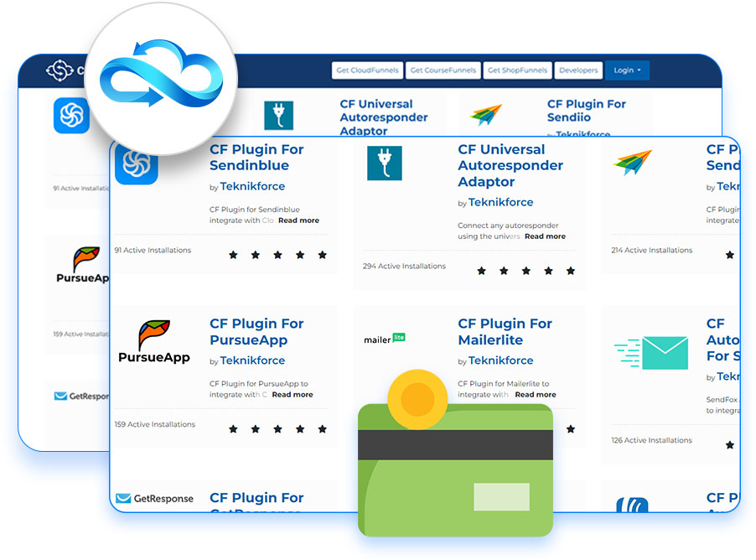The height and width of the screenshot is (560, 756).
Task: Click the GetResponse logo in front panel
Action: (x=154, y=498)
